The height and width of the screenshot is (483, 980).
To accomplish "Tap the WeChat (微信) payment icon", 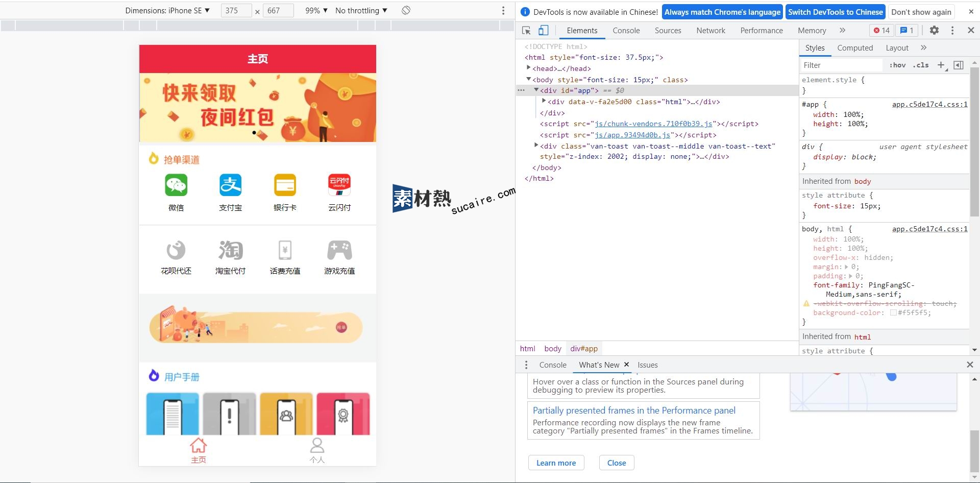I will coord(176,185).
